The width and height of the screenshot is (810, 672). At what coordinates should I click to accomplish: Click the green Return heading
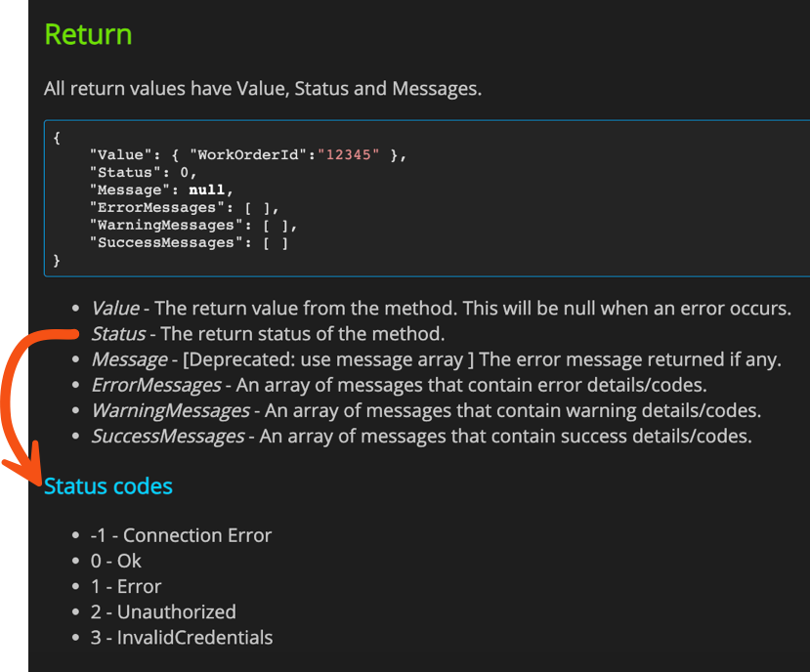point(88,34)
